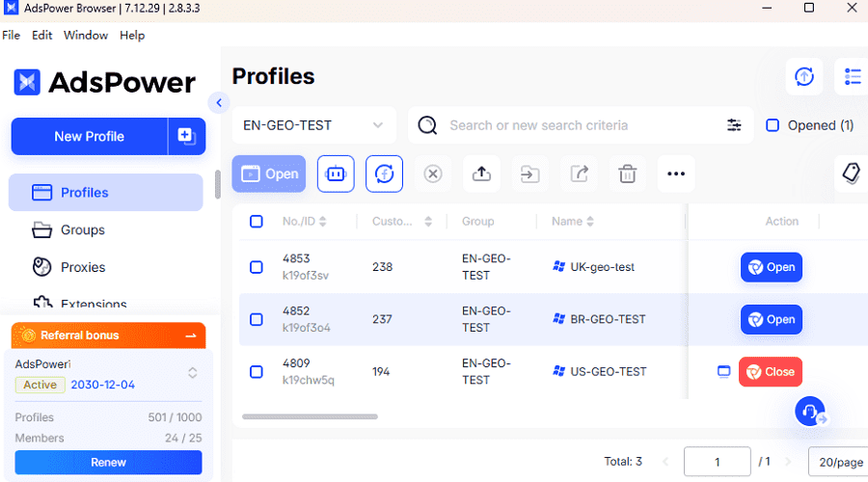
Task: Click the expiry date 2030-12-04 link
Action: pyautogui.click(x=103, y=385)
